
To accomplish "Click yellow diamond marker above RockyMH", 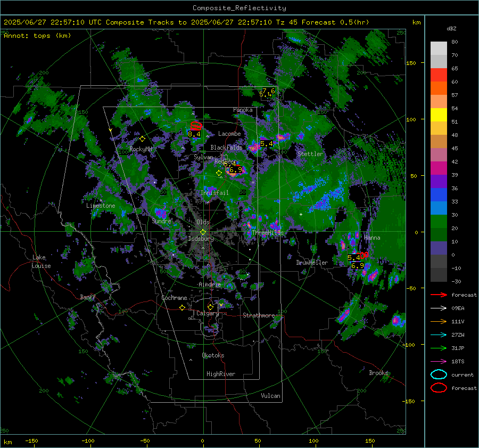I will pyautogui.click(x=142, y=139).
